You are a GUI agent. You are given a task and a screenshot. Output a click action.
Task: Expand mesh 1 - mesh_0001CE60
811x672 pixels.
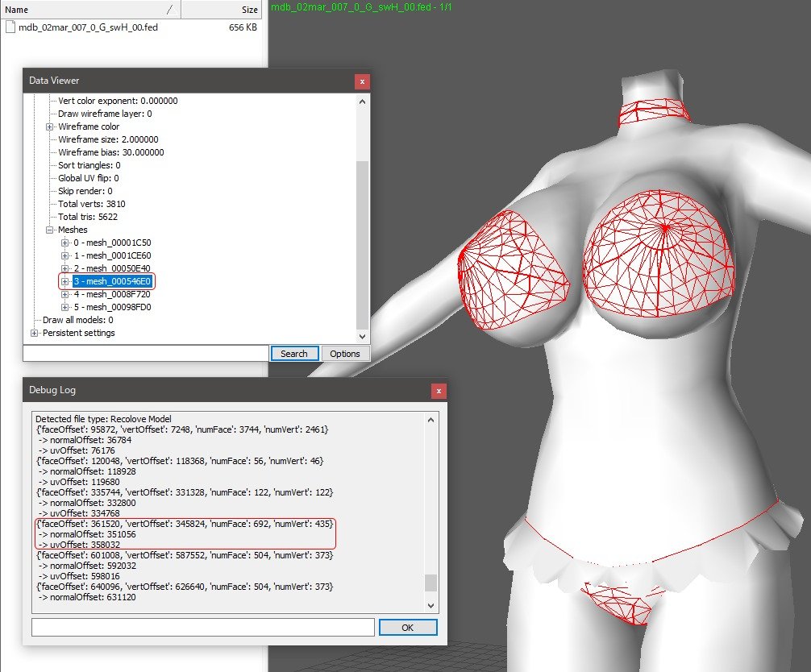tap(64, 255)
